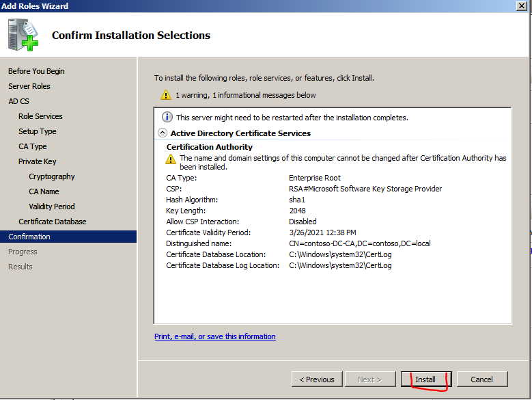Click the 'CA Type:' label in summary

(182, 178)
